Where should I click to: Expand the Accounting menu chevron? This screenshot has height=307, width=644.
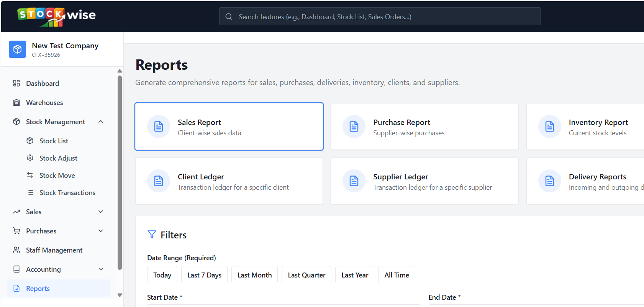click(101, 269)
